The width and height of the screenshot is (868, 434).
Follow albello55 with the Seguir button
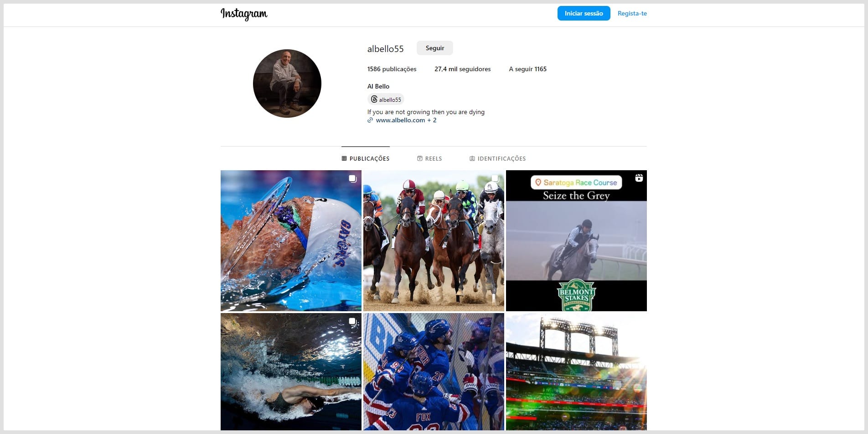[435, 48]
